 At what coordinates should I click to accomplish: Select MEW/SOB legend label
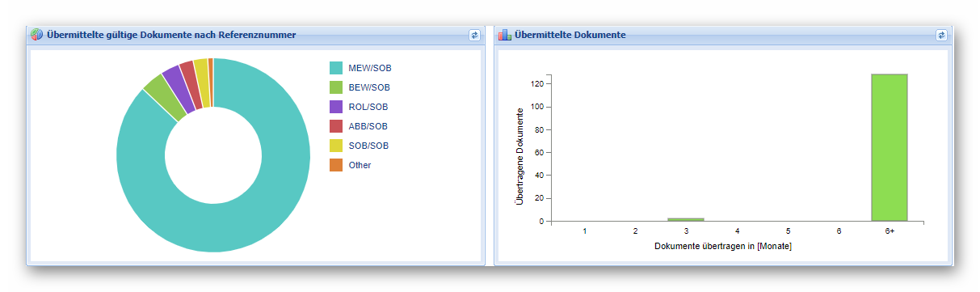tap(370, 68)
